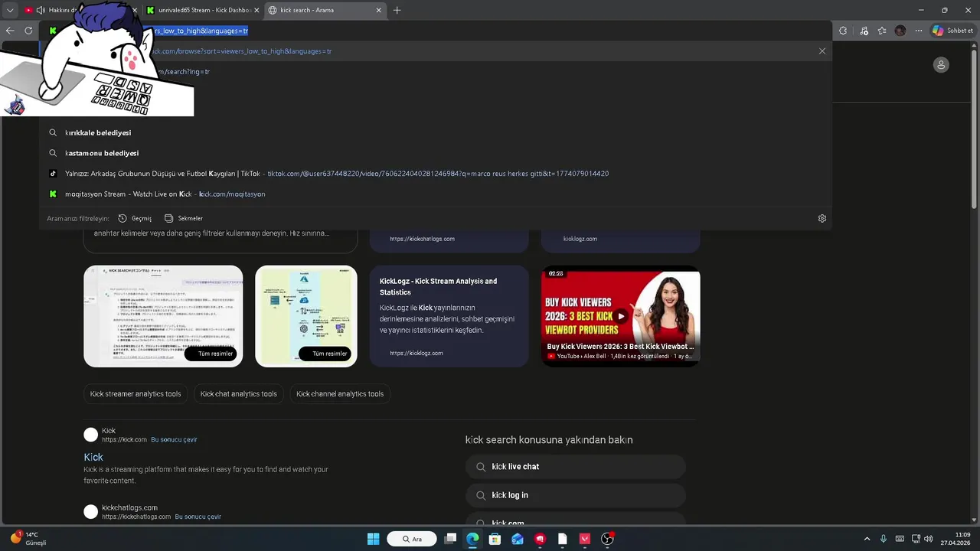Search the kick live chat suggestion
The image size is (980, 551).
576,467
